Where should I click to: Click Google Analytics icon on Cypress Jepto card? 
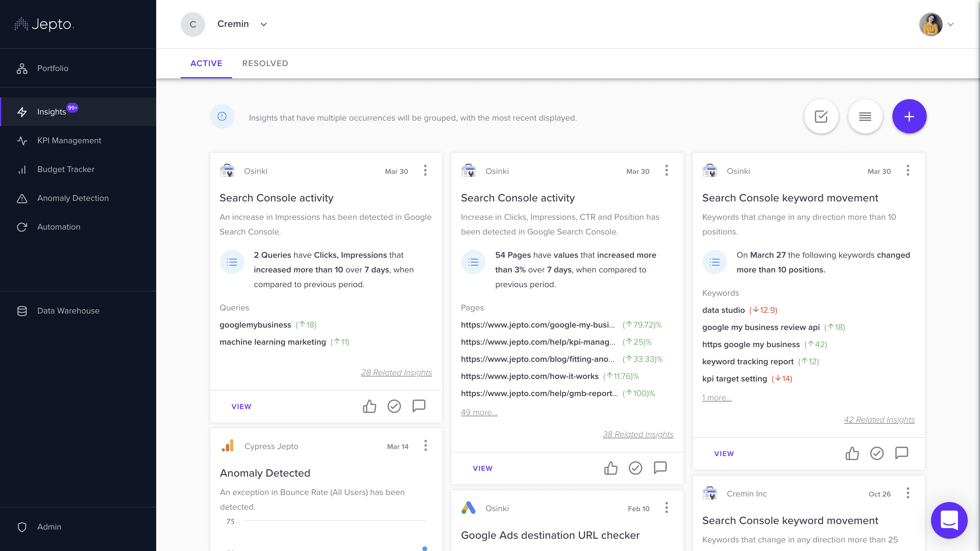click(x=228, y=446)
